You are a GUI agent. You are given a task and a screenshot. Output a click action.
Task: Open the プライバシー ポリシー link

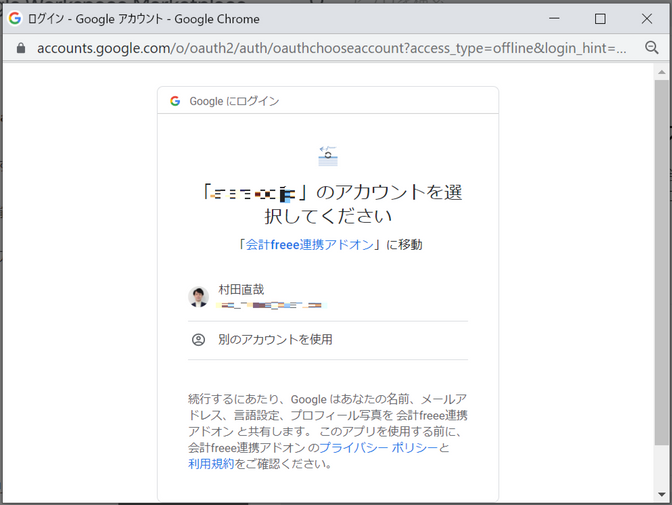[x=379, y=448]
